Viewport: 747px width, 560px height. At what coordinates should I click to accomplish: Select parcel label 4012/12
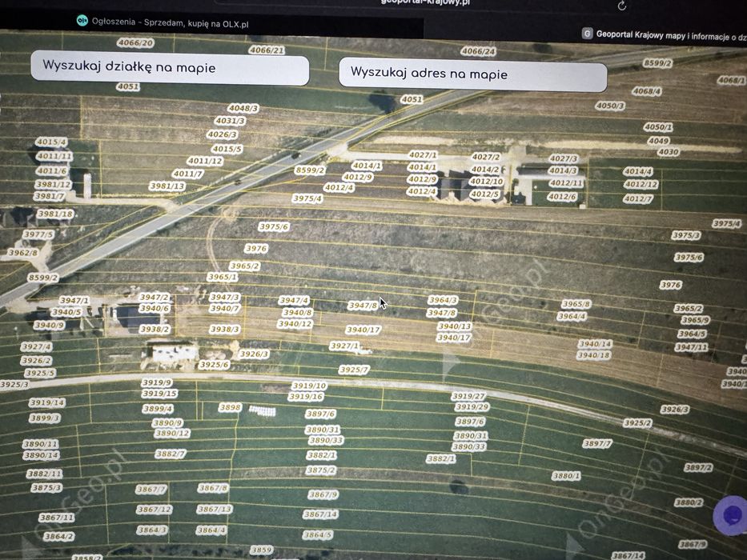(641, 184)
